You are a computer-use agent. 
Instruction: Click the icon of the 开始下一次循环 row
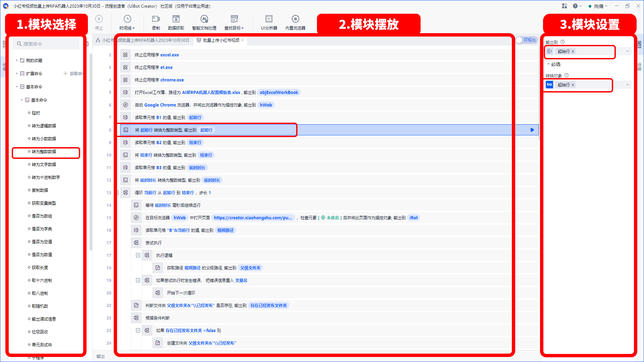pos(158,293)
